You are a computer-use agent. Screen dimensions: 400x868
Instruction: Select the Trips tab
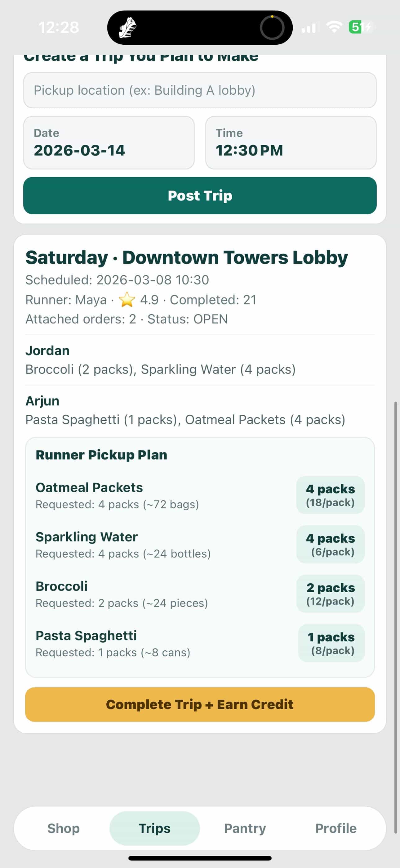154,828
